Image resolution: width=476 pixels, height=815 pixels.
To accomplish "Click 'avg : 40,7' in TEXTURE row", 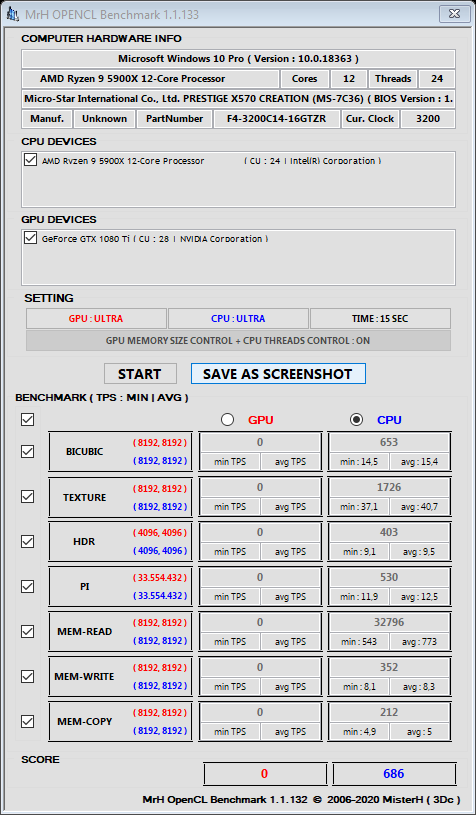I will click(x=419, y=507).
